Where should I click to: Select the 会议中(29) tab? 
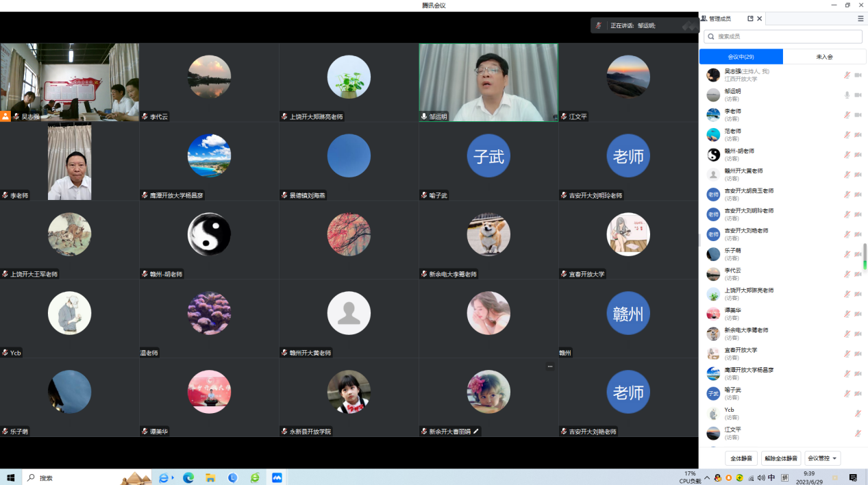point(741,57)
